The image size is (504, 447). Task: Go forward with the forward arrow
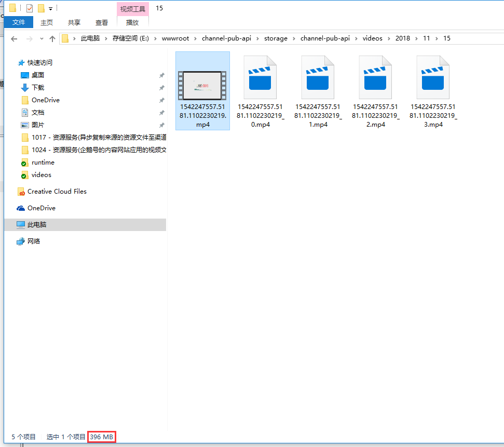pos(29,39)
